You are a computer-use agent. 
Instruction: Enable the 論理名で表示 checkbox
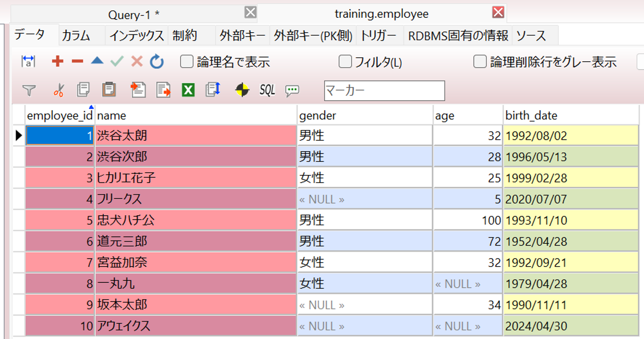point(186,62)
